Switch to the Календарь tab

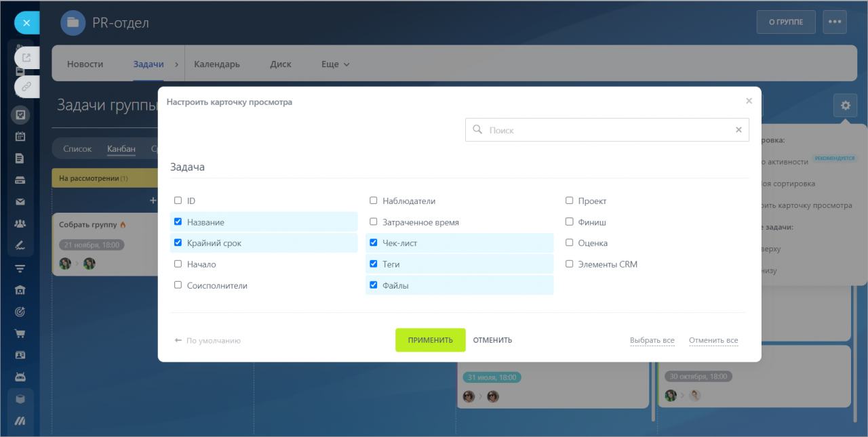click(217, 64)
